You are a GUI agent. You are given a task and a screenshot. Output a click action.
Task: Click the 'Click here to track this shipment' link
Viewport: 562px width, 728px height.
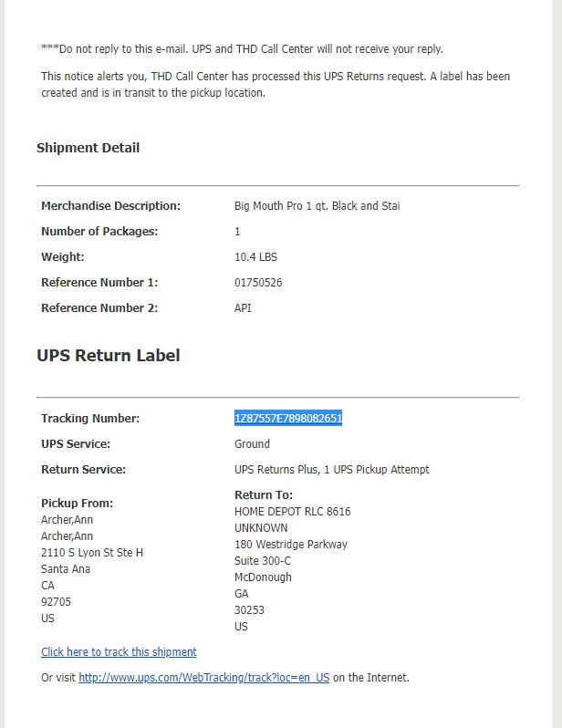(x=119, y=652)
